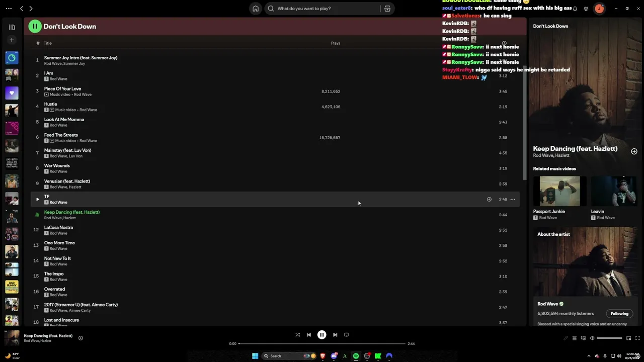
Task: Select Summer Joy Intro (feat. Summer Joy)
Action: point(80,58)
